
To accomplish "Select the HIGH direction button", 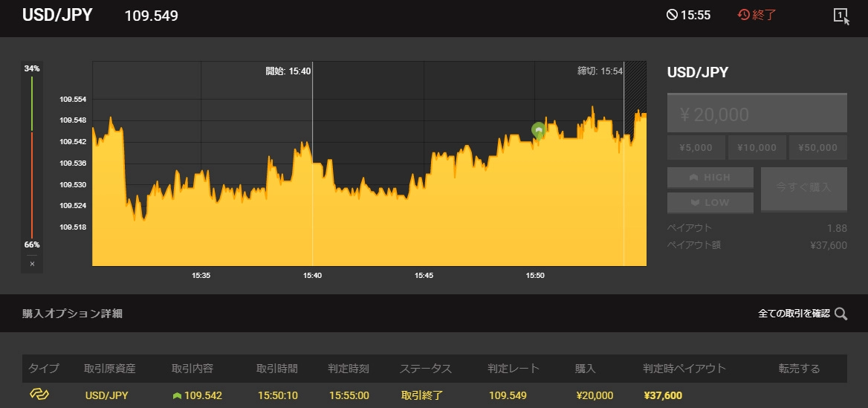I will 710,178.
